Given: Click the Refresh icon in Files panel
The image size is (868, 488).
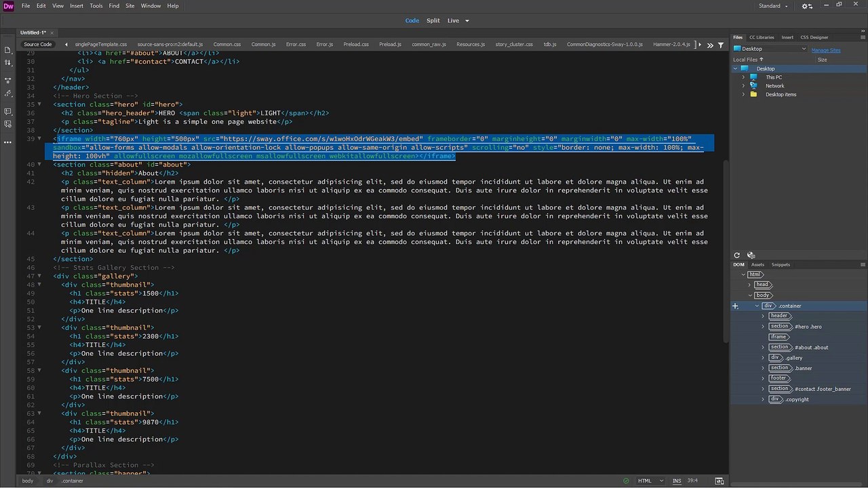Looking at the screenshot, I should (737, 256).
